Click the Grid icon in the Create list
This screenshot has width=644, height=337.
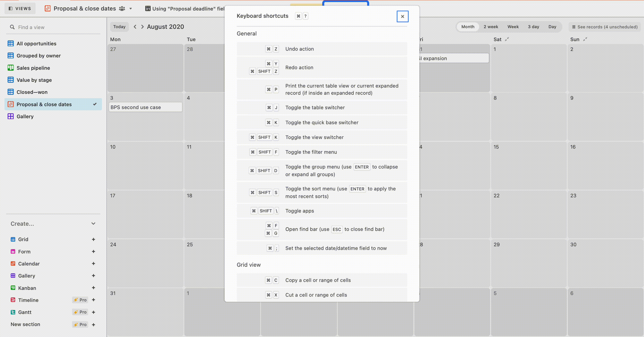(13, 239)
